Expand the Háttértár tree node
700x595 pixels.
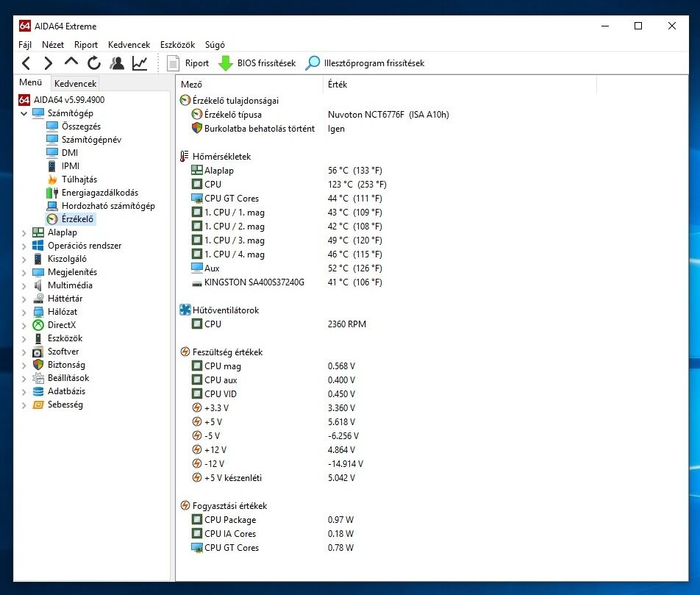(24, 299)
